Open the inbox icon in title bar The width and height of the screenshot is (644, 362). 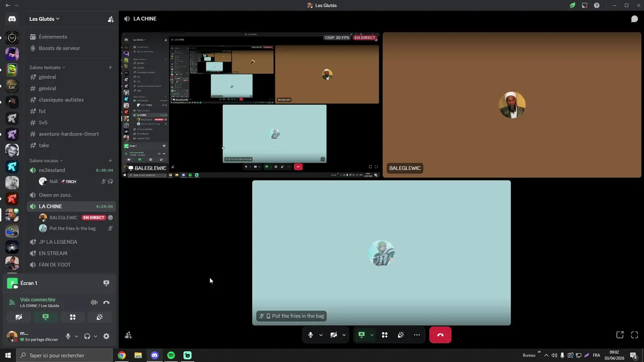(585, 6)
